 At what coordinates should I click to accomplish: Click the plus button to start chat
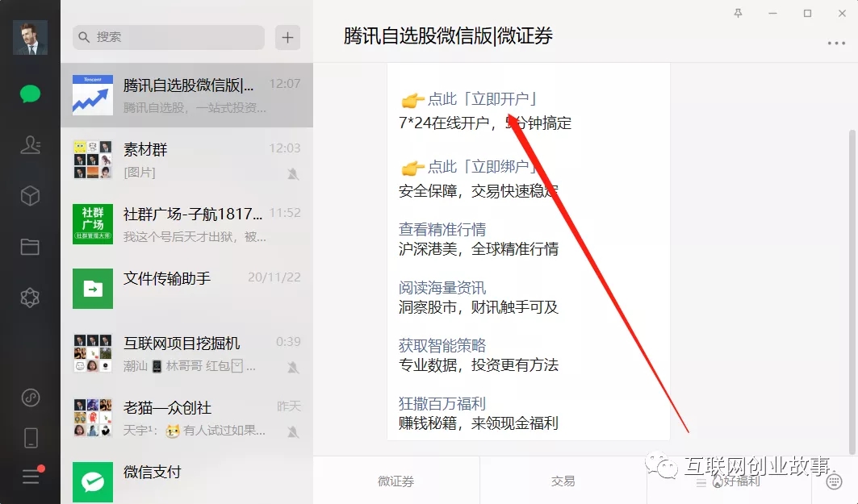(287, 37)
